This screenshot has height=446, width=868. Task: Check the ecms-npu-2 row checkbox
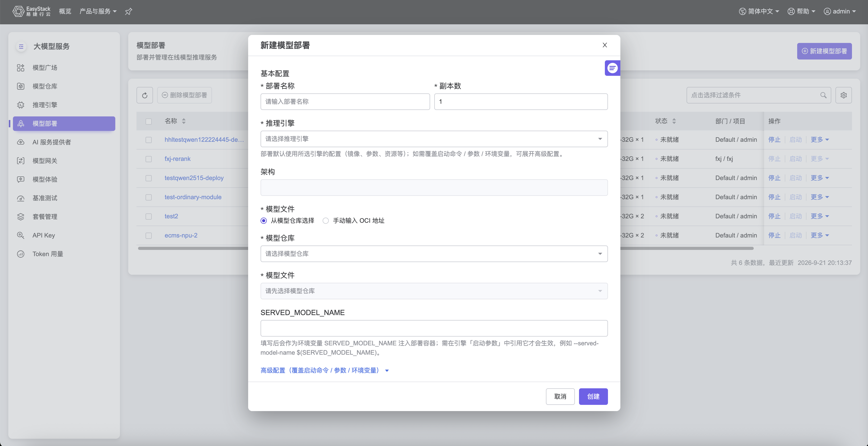[149, 236]
